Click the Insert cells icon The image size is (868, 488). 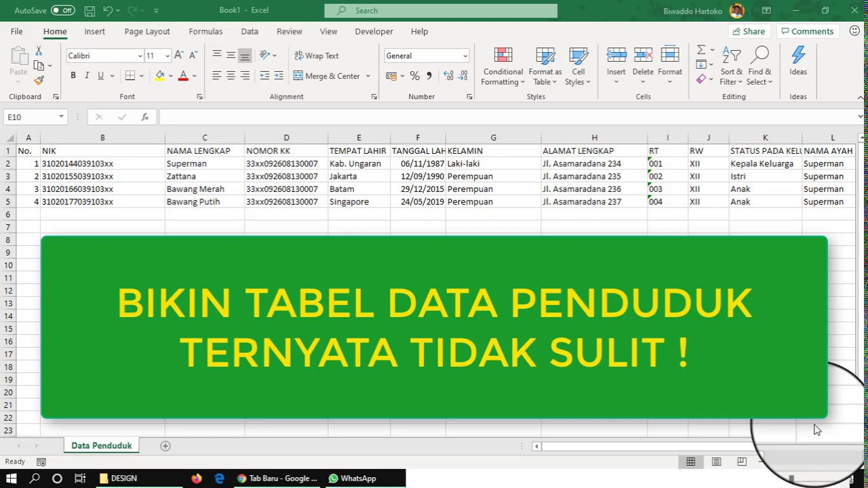click(x=616, y=56)
